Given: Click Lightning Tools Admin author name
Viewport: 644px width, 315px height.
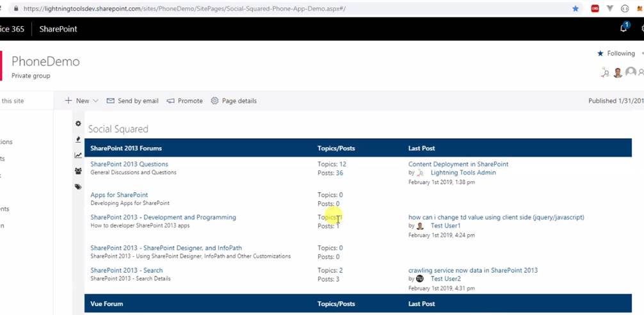Looking at the screenshot, I should pos(463,172).
